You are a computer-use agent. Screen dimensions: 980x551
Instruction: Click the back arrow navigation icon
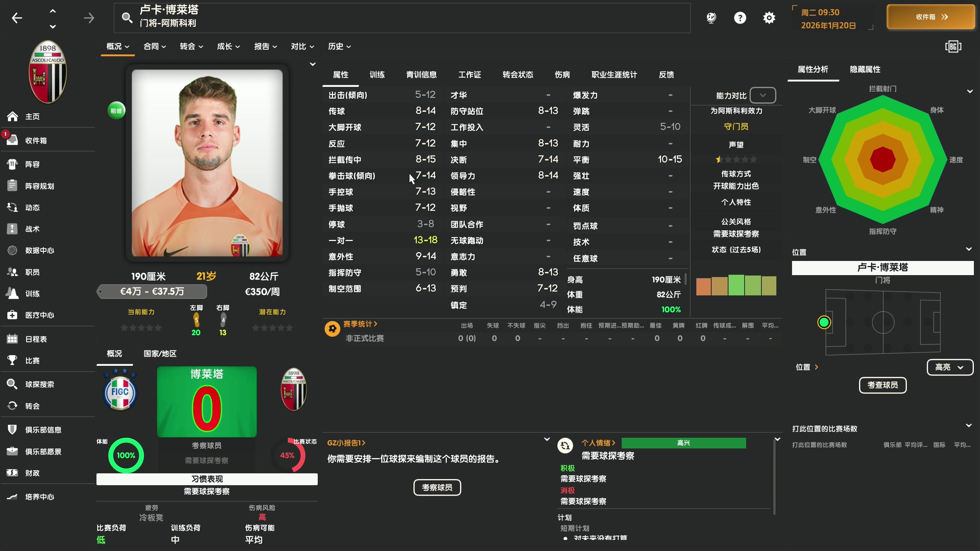pyautogui.click(x=17, y=18)
